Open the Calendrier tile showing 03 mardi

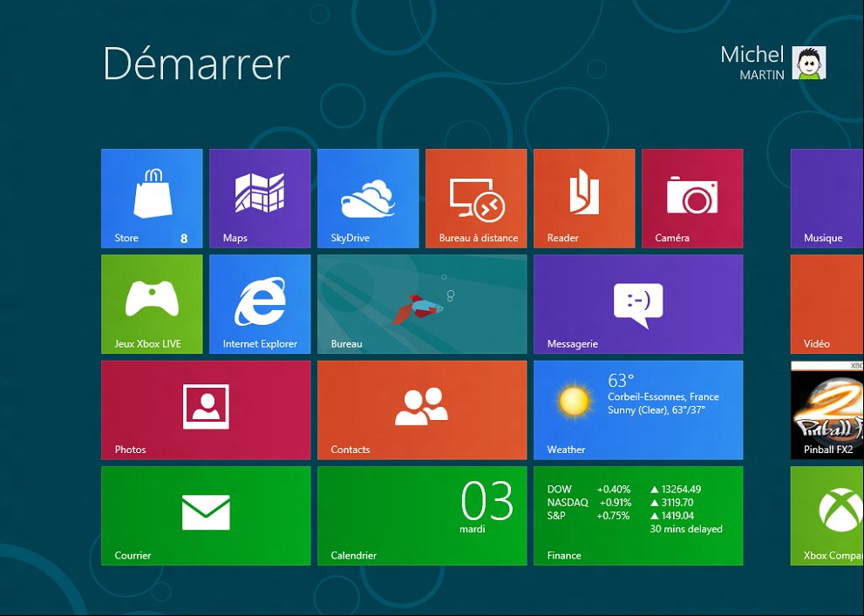pyautogui.click(x=422, y=516)
